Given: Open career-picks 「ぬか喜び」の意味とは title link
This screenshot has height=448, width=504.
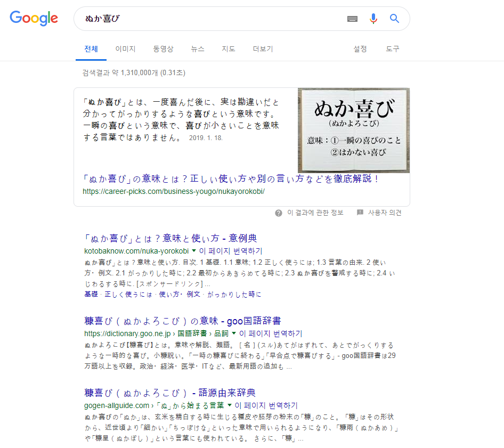Looking at the screenshot, I should (231, 178).
